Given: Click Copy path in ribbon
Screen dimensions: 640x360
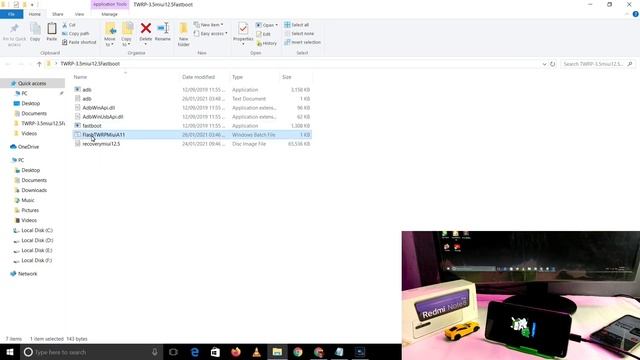Looking at the screenshot, I should pyautogui.click(x=76, y=33).
